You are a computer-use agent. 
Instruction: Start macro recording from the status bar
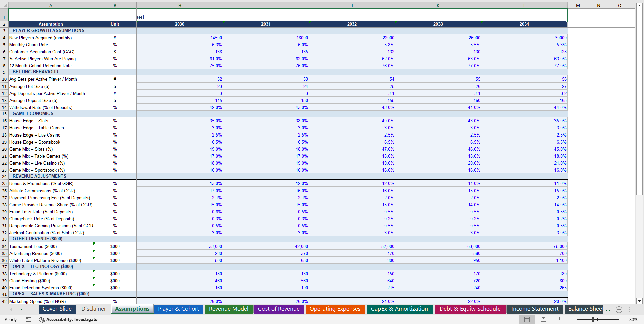[x=28, y=319]
